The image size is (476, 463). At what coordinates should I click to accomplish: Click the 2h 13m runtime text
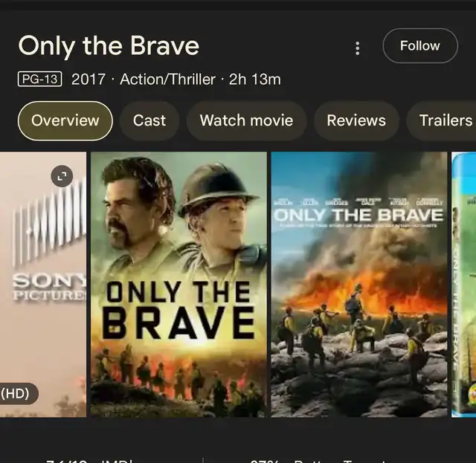(x=255, y=80)
